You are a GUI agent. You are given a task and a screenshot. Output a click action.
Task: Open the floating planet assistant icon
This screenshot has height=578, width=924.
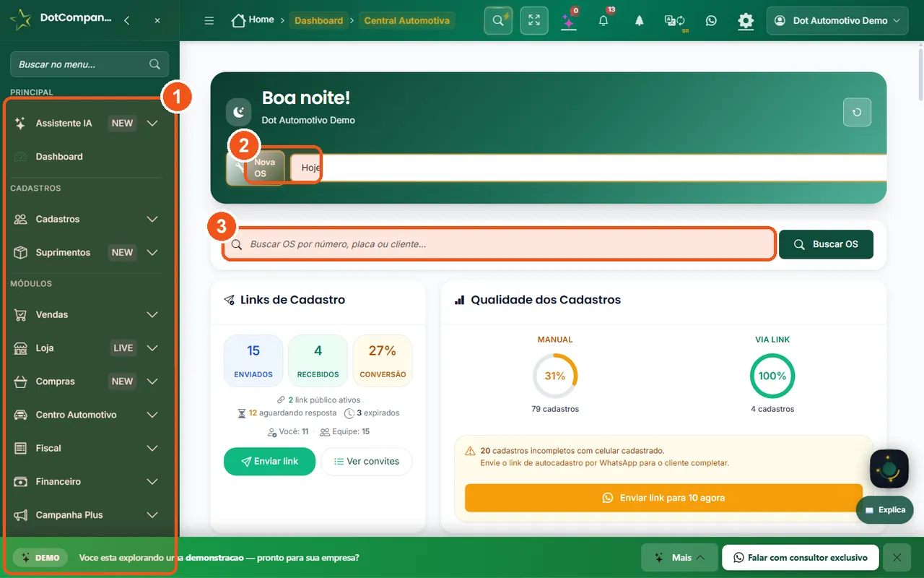(889, 469)
